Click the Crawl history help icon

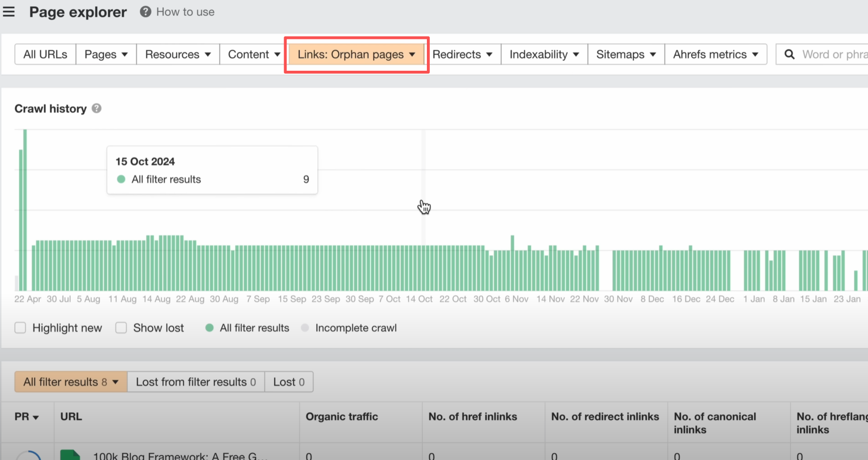click(x=96, y=109)
